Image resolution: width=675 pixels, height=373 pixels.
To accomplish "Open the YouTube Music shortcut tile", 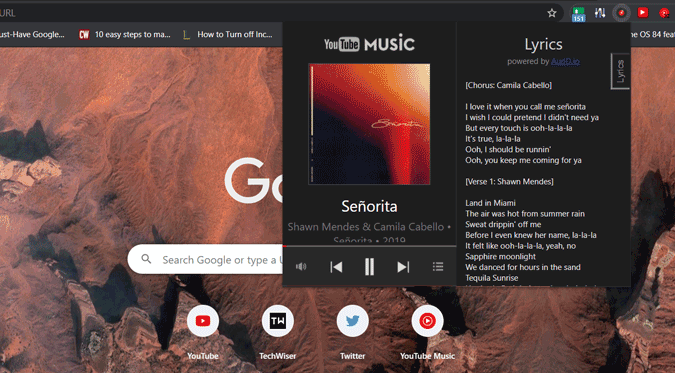I will [x=427, y=321].
